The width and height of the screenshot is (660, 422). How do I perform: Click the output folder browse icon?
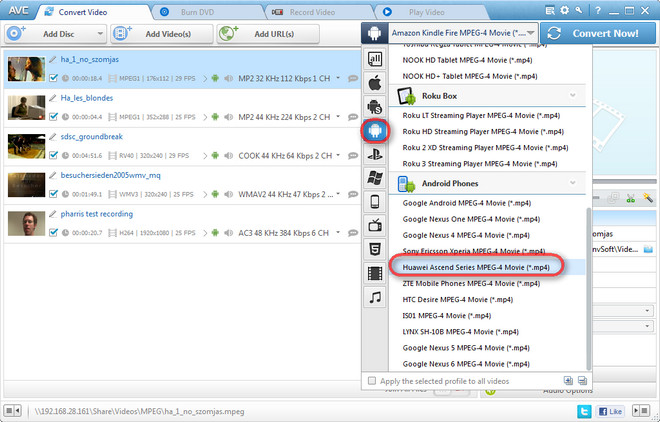click(648, 249)
